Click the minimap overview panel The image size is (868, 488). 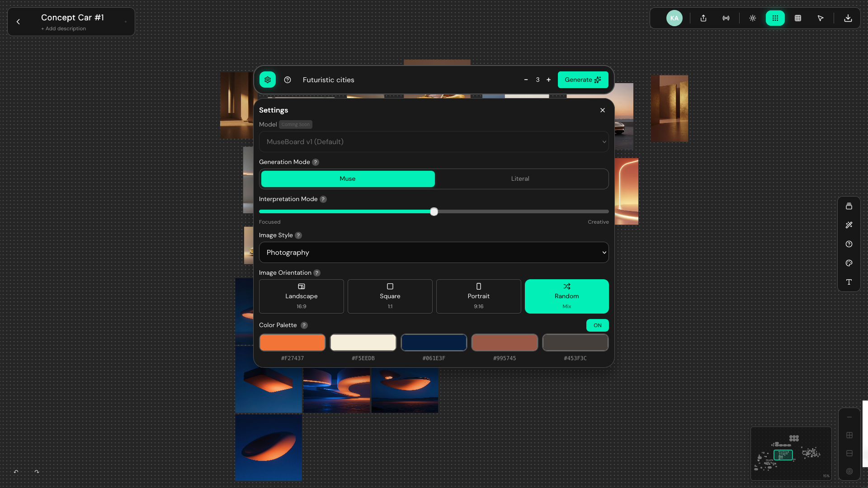click(791, 454)
